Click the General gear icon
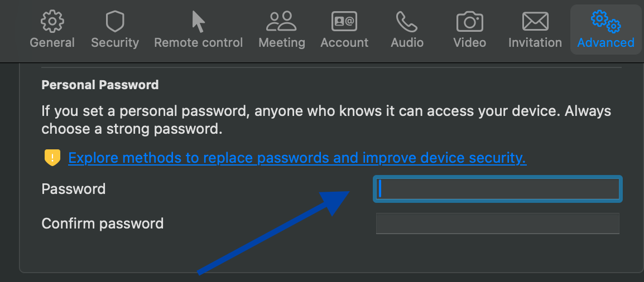 (x=52, y=22)
